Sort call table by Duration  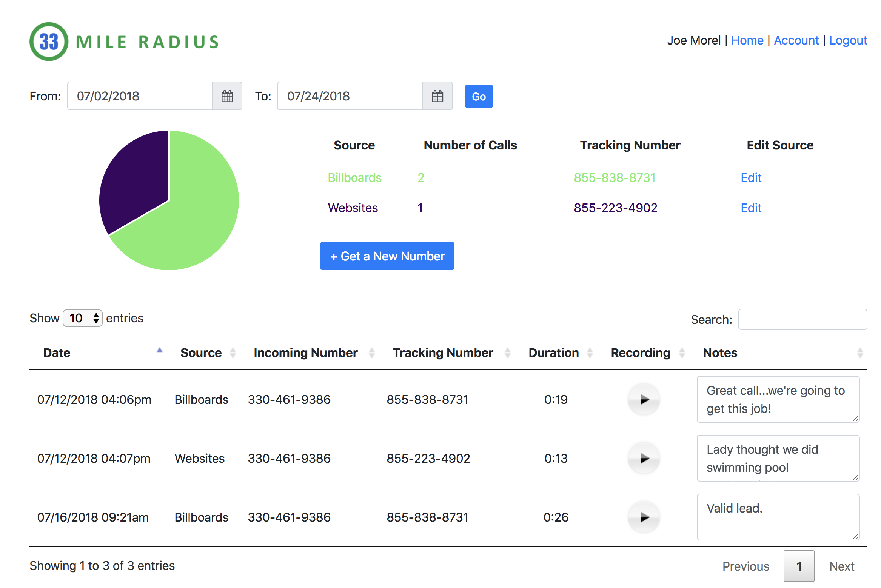(553, 352)
